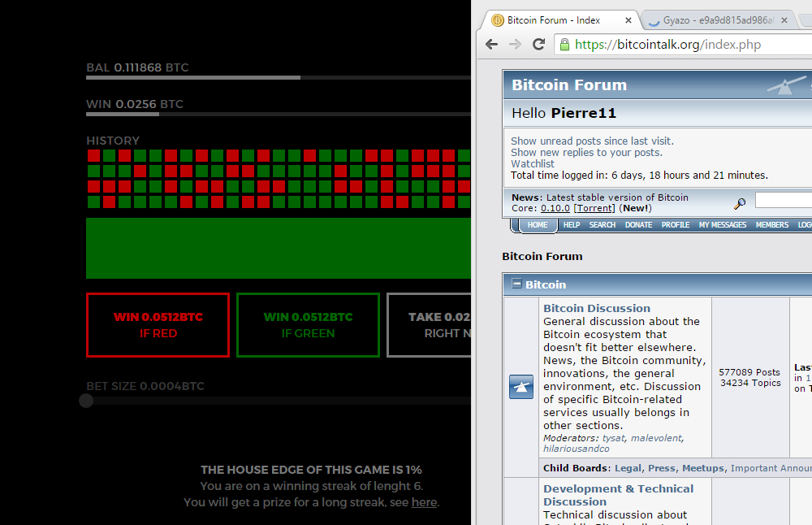This screenshot has width=812, height=525.
Task: Close the Bitcoin Forum - Index tab
Action: 628,20
